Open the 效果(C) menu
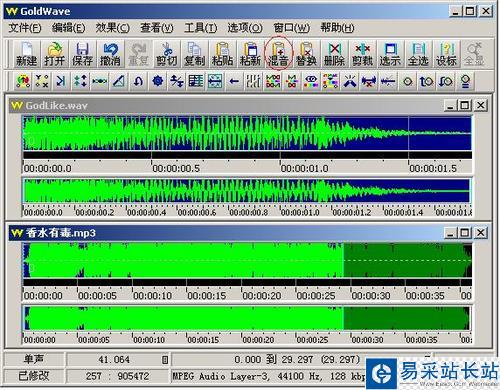This screenshot has height=390, width=500. 113,28
